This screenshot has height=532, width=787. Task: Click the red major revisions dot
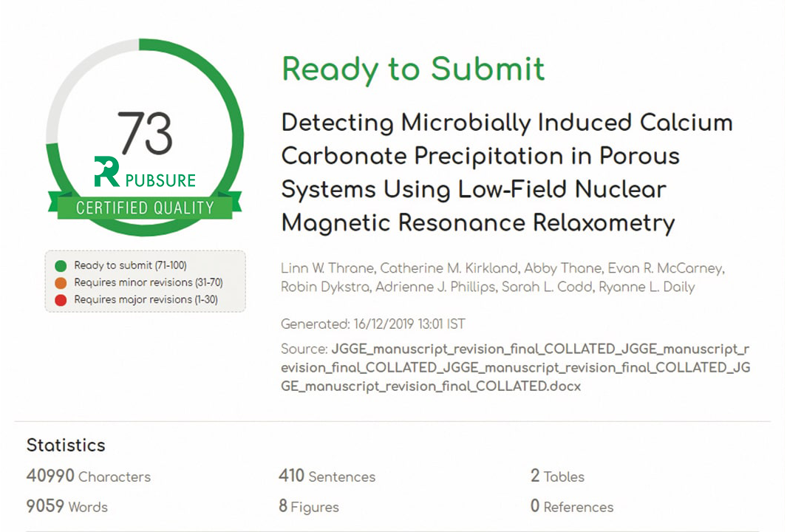pos(61,300)
